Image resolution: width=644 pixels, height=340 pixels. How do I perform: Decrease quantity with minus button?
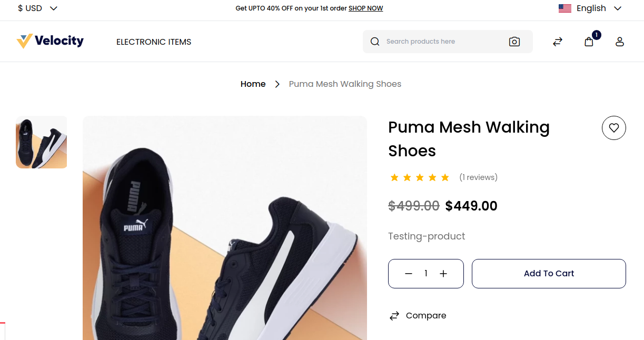click(x=409, y=274)
